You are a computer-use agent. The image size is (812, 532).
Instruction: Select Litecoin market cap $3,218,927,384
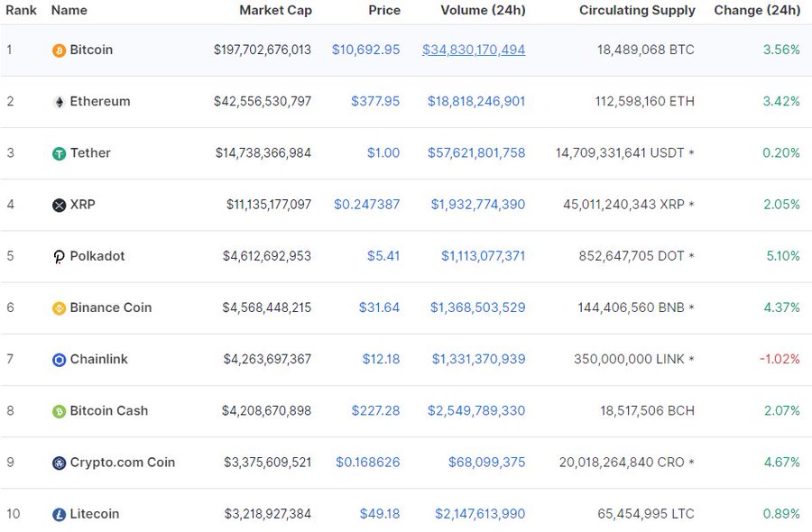(x=268, y=513)
